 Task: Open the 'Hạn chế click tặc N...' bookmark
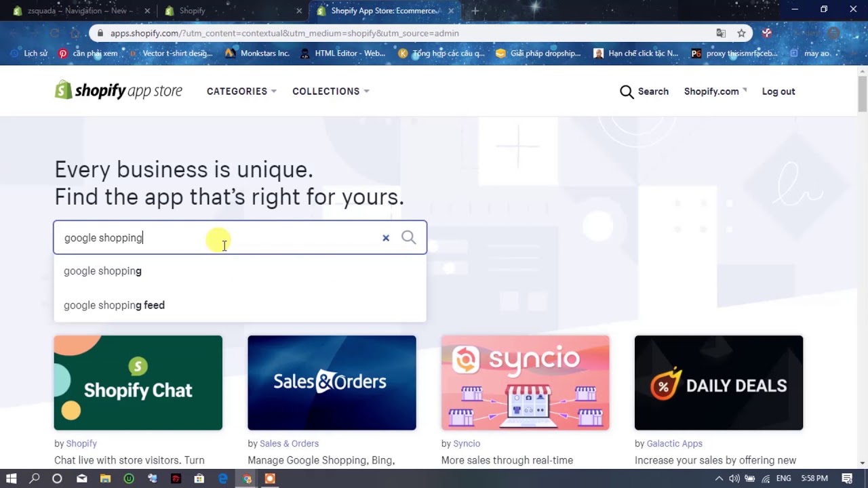pos(635,53)
